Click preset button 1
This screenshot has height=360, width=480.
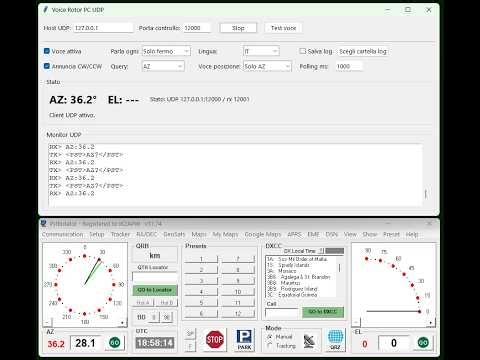coord(201,259)
